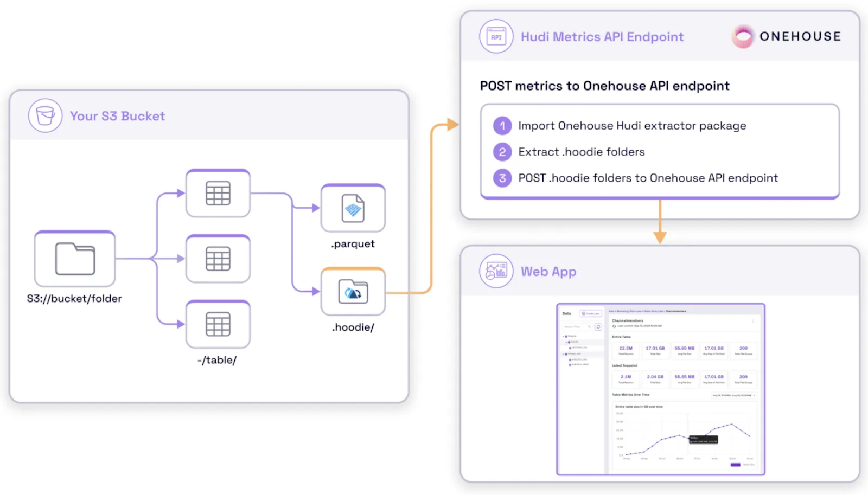Click the S3://bucket/folder folder icon
Viewport: 868px width, 495px height.
click(x=75, y=259)
